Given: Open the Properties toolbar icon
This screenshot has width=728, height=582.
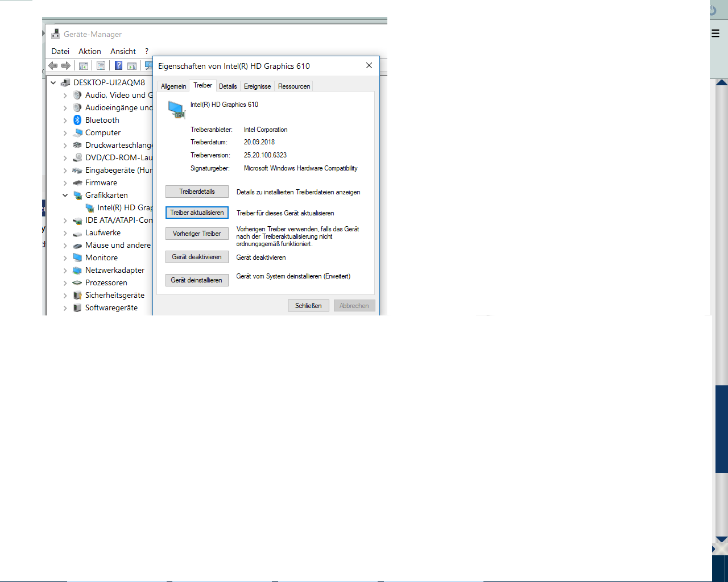Looking at the screenshot, I should pos(101,66).
